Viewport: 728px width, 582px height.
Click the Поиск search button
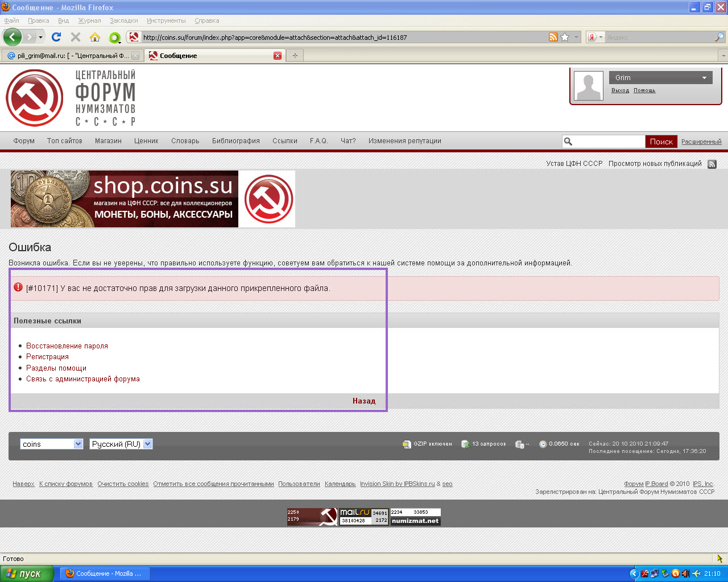(661, 142)
